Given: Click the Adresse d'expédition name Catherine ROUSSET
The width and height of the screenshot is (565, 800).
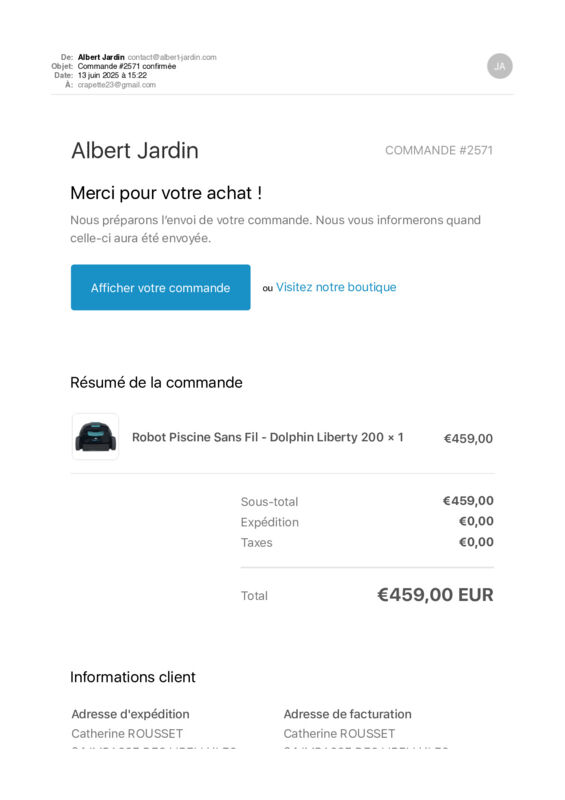Looking at the screenshot, I should [x=127, y=734].
